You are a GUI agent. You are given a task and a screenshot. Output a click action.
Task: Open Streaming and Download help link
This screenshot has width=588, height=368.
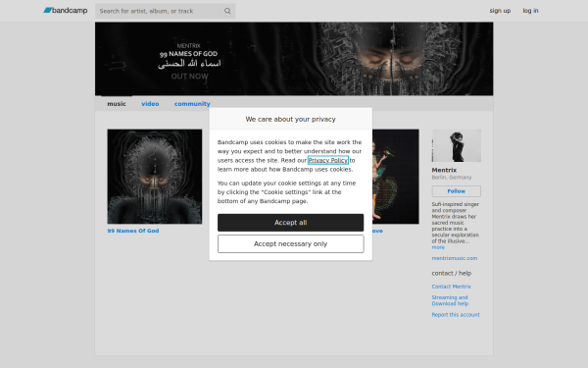(450, 300)
